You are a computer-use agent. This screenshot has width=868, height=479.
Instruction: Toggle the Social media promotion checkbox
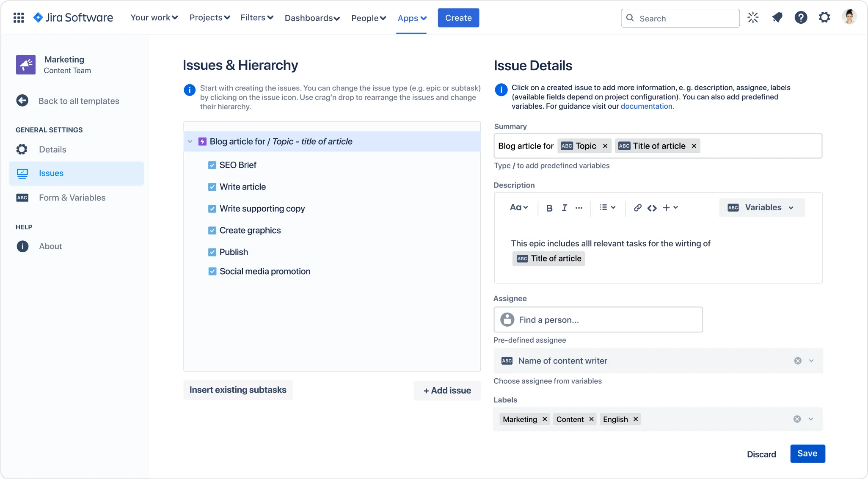click(x=212, y=271)
